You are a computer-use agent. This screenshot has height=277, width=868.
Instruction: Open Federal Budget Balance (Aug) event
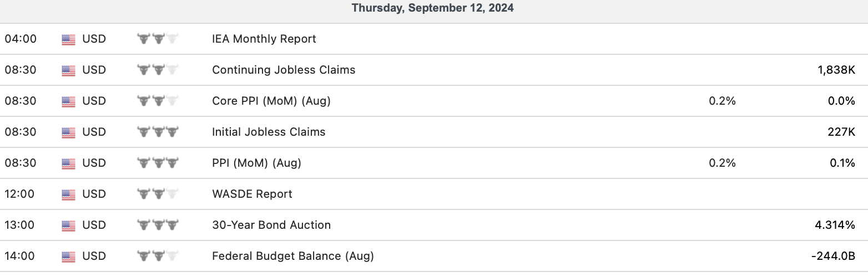[292, 257]
